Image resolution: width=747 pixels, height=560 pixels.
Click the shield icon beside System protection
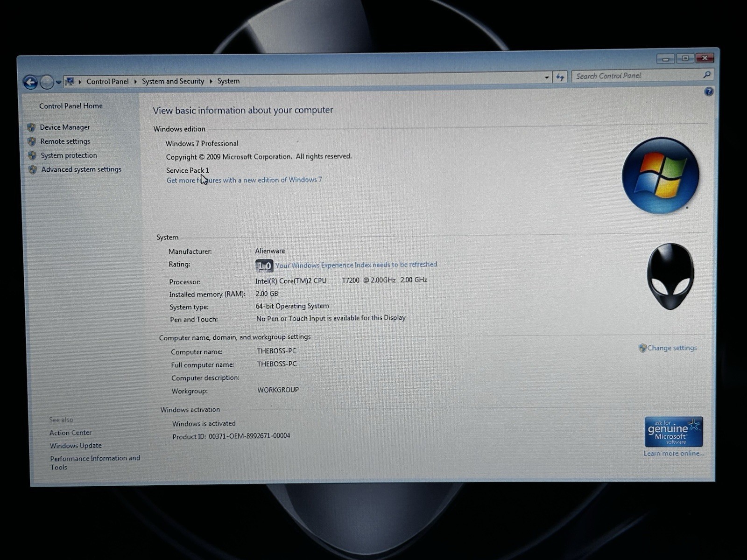click(32, 155)
